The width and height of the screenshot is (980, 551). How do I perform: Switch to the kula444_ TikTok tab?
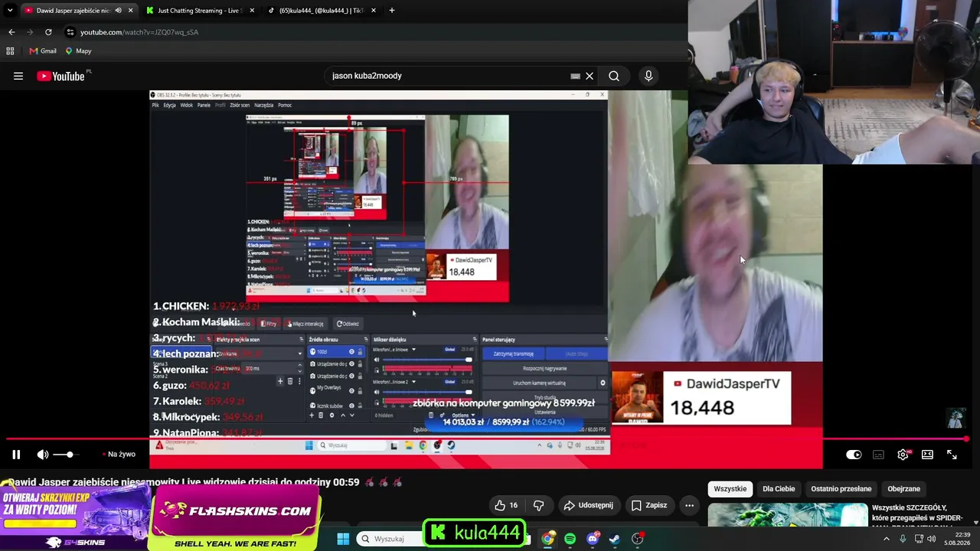click(x=320, y=11)
